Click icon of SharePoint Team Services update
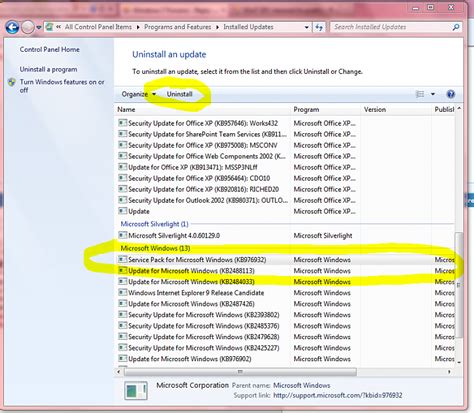Viewport: 474px width, 413px height. [123, 134]
